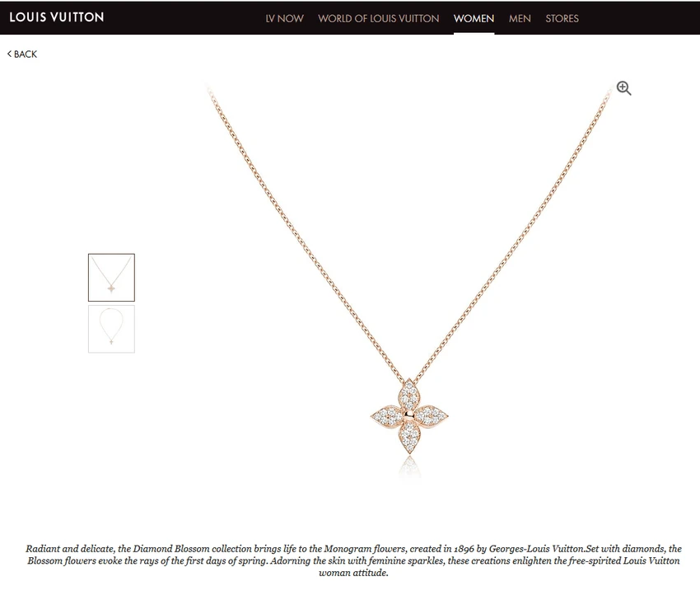Click the bottom petal of pendant
The image size is (700, 600).
(x=409, y=437)
